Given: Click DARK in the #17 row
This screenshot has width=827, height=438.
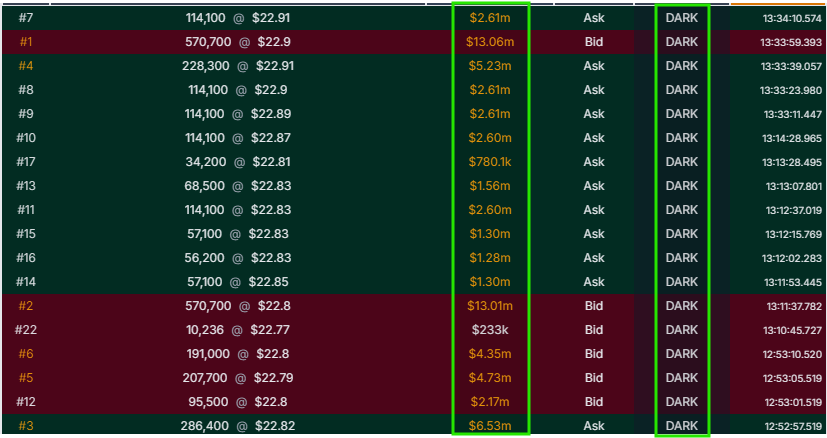Looking at the screenshot, I should pyautogui.click(x=682, y=162).
